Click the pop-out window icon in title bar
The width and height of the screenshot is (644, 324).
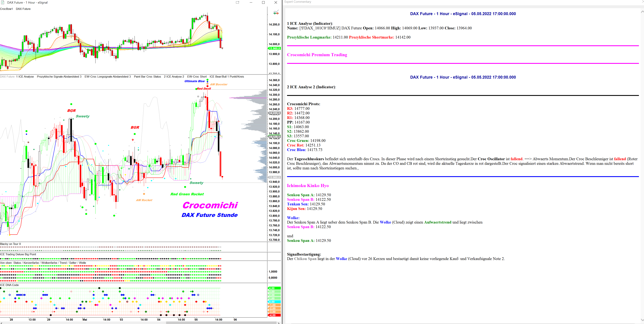coord(237,3)
